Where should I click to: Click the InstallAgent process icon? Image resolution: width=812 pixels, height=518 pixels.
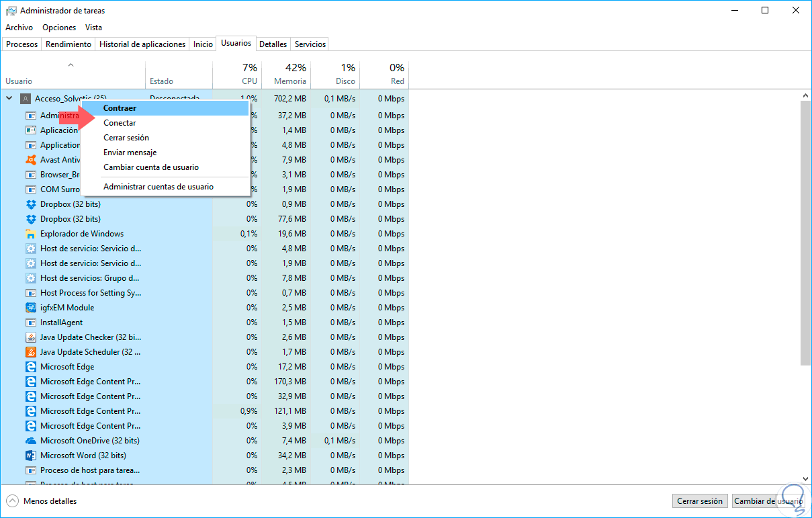coord(30,322)
